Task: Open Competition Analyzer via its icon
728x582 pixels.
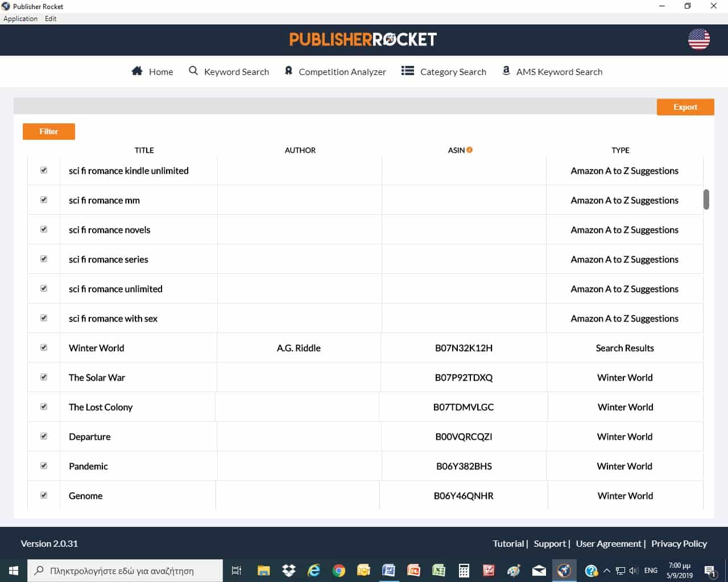Action: [x=288, y=70]
